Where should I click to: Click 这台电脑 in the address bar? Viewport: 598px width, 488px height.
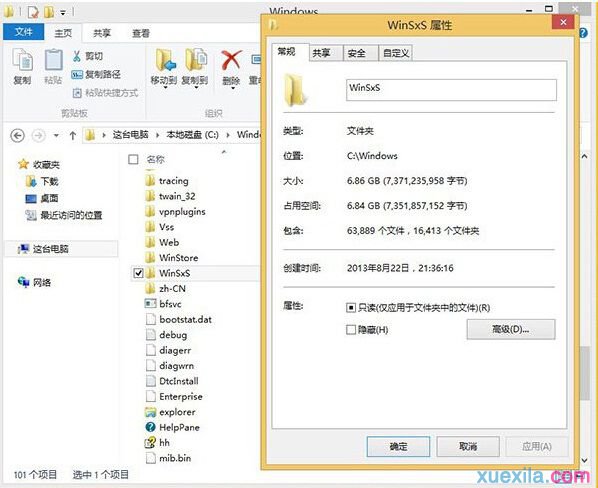coord(130,135)
